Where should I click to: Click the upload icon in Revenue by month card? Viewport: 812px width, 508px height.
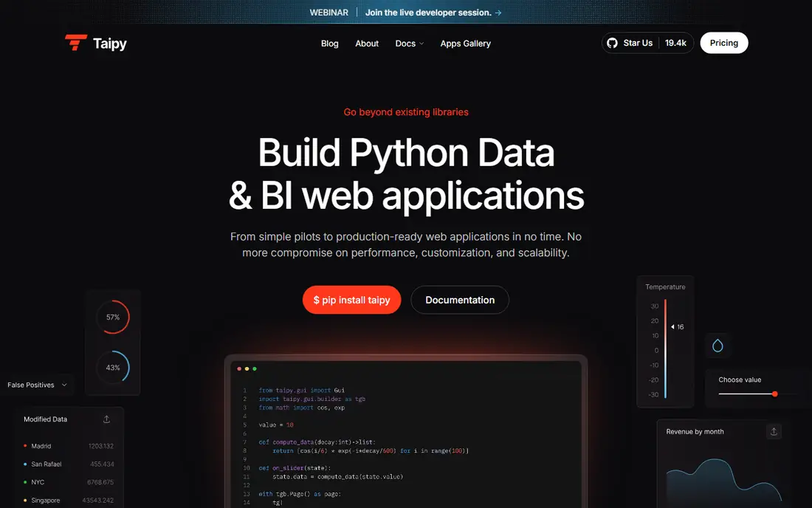[x=774, y=431]
